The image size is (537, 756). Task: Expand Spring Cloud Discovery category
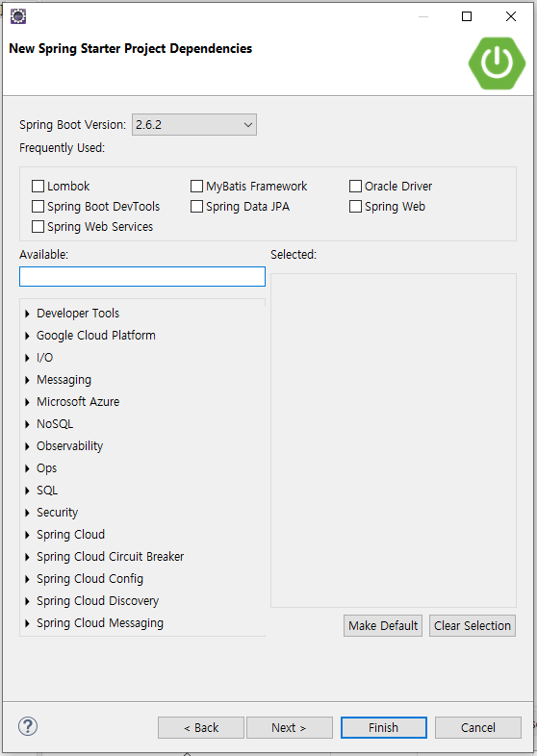click(28, 602)
